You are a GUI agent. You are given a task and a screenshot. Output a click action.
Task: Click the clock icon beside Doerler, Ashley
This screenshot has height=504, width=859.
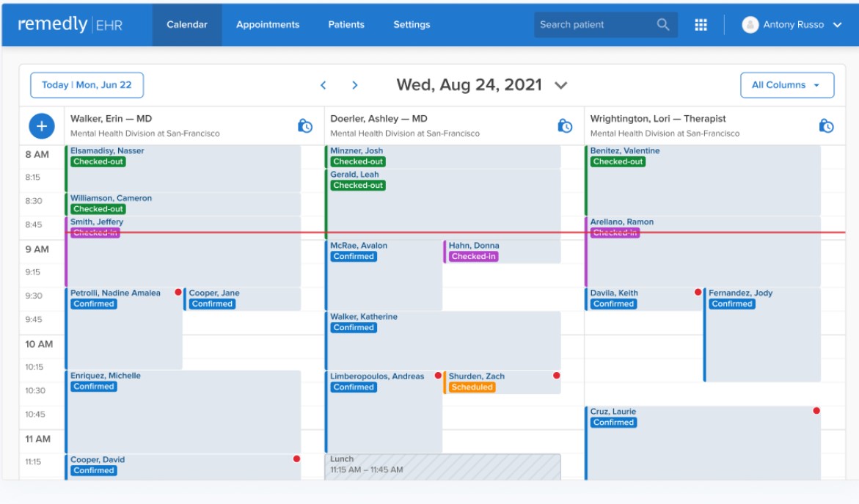[565, 125]
